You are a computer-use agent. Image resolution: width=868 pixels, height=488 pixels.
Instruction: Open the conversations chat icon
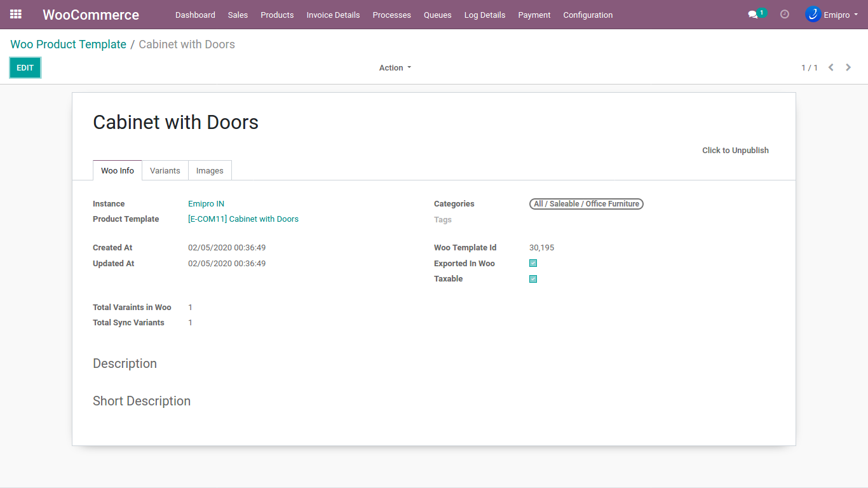click(x=753, y=15)
